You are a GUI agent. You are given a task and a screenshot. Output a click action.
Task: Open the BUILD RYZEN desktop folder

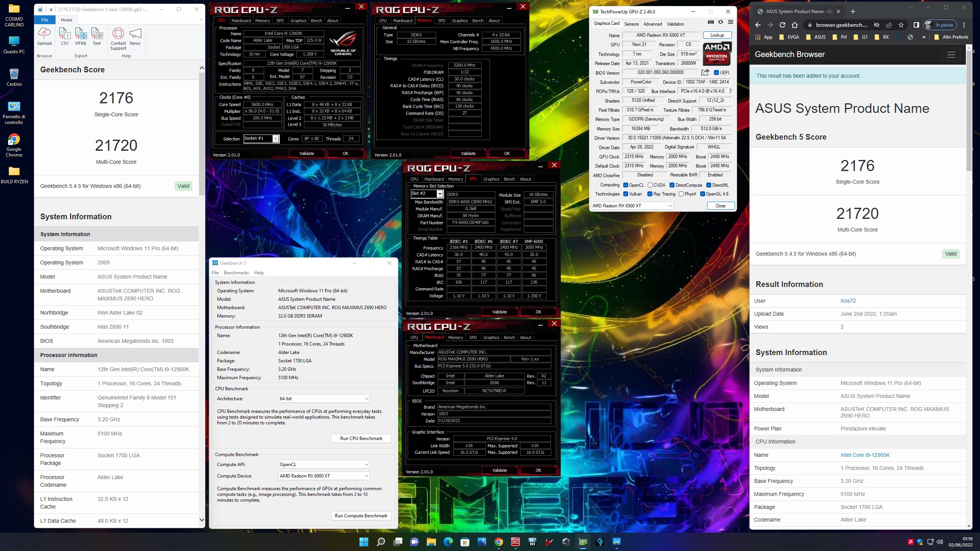[14, 175]
